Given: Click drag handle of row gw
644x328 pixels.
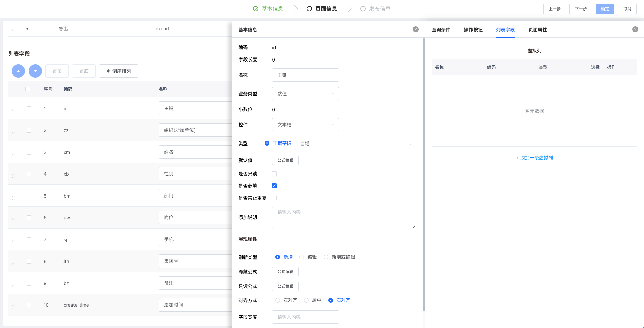Looking at the screenshot, I should point(14,219).
